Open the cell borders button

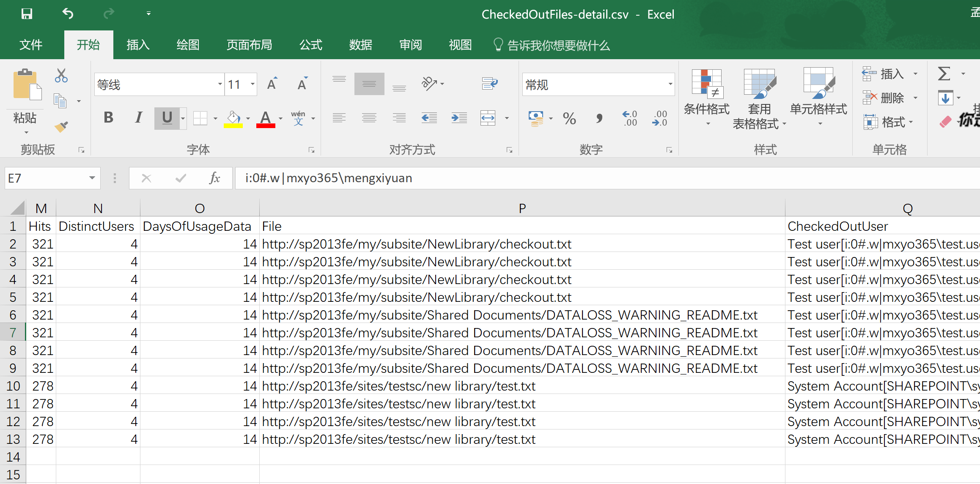coord(200,118)
